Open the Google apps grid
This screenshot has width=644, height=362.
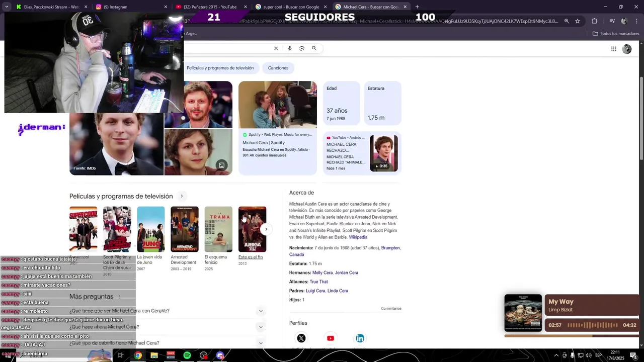point(613,49)
